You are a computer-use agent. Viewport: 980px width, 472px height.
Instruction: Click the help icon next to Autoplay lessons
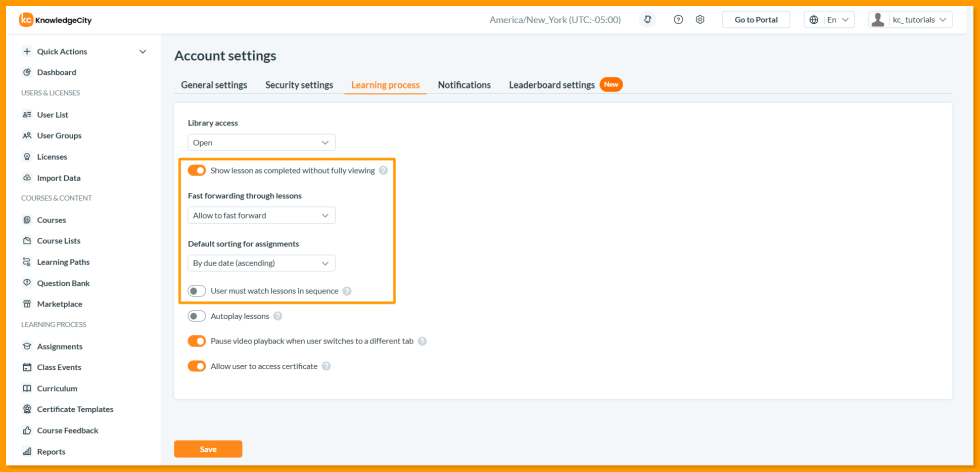point(277,316)
